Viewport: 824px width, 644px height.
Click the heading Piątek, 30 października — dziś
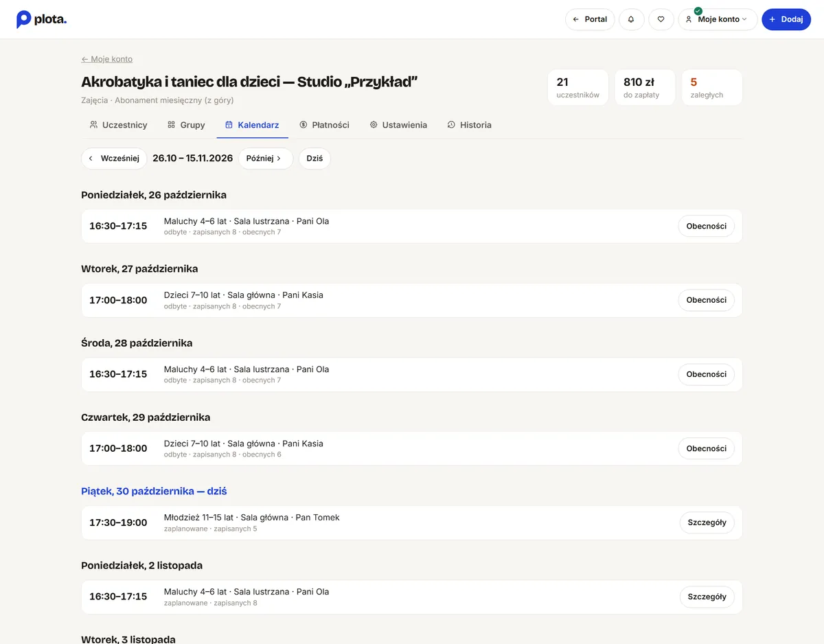coord(154,492)
